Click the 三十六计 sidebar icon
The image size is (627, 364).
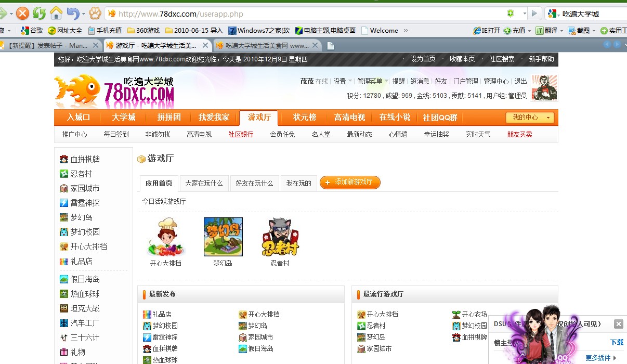pos(64,337)
